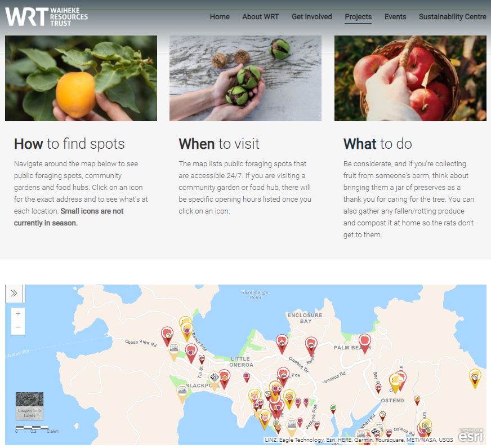
Task: Open the About WRT menu
Action: (260, 16)
